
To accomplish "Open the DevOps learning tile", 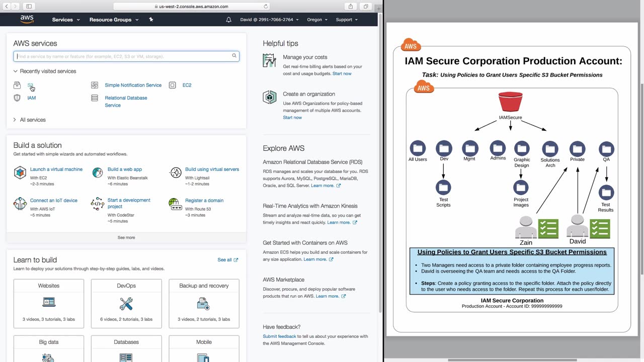I will [x=126, y=304].
